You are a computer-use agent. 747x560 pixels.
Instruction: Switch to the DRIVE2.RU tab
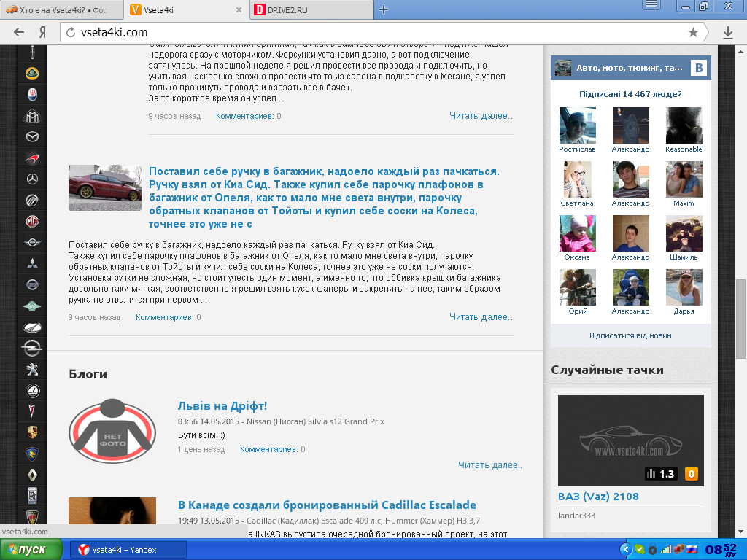312,9
